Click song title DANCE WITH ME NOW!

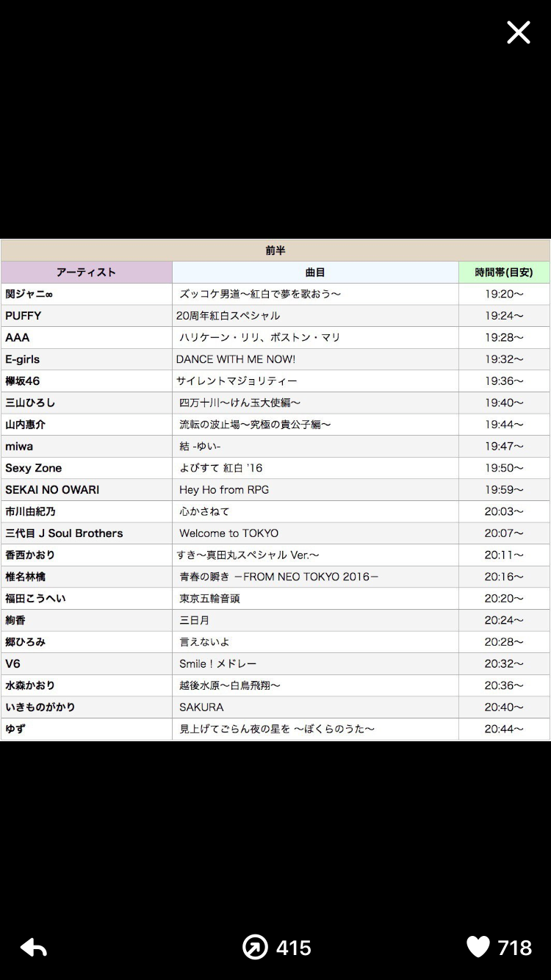pos(236,359)
